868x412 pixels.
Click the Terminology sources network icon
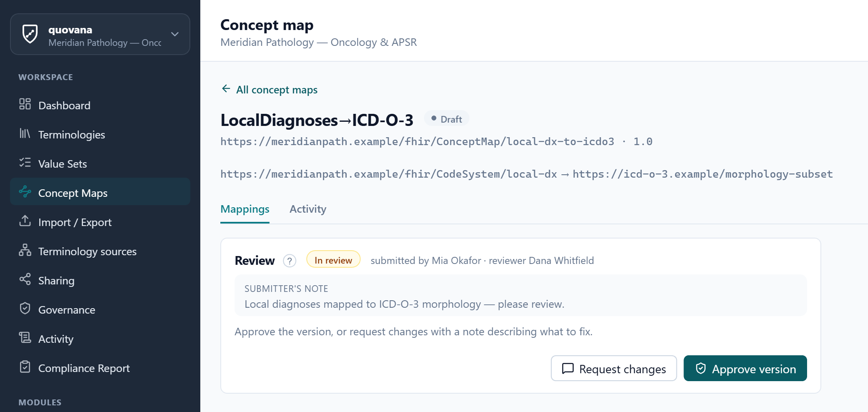tap(25, 250)
